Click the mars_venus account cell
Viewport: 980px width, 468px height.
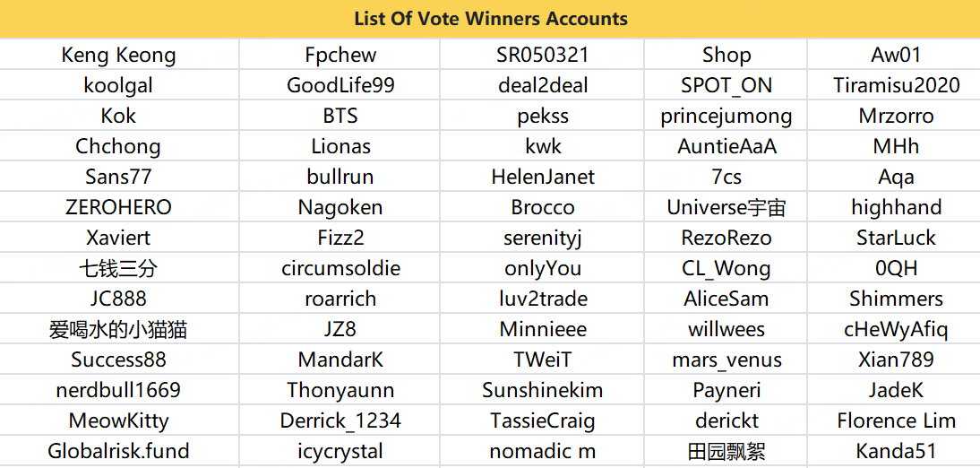point(726,360)
